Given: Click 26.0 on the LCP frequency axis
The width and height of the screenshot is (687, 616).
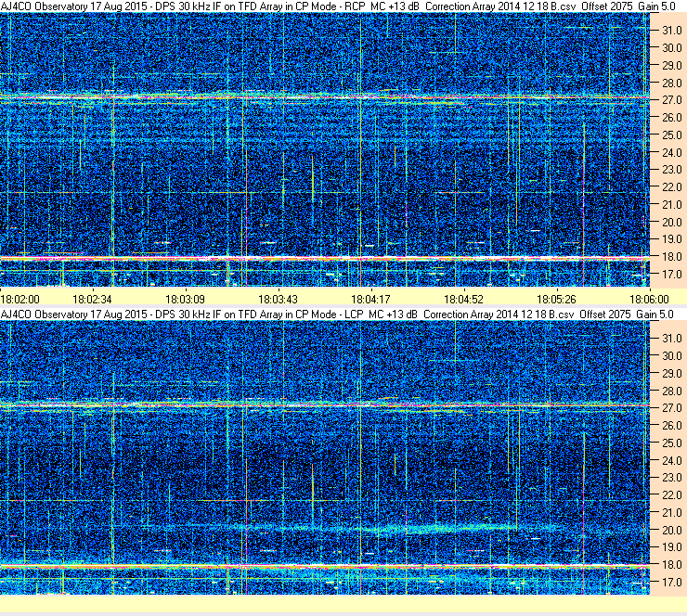Looking at the screenshot, I should (671, 426).
